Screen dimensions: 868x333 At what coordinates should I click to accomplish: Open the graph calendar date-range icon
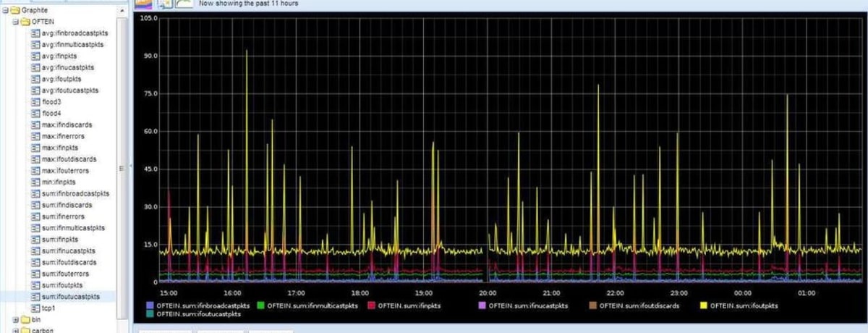tap(164, 4)
